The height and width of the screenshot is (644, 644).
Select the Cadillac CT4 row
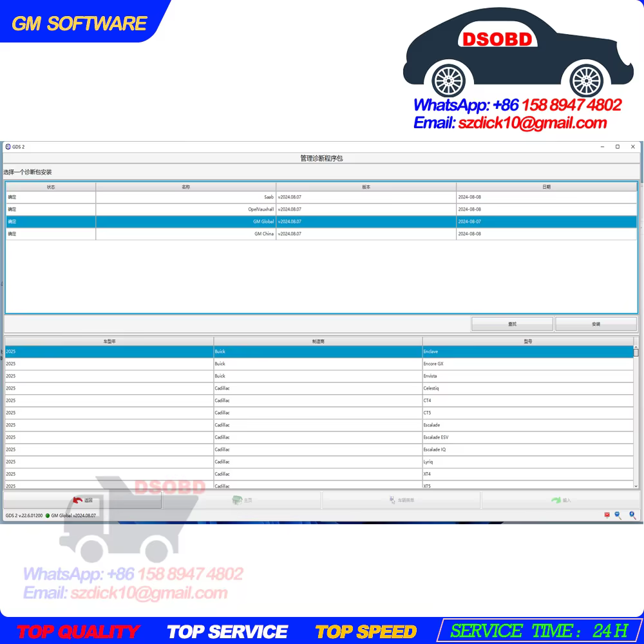[319, 401]
